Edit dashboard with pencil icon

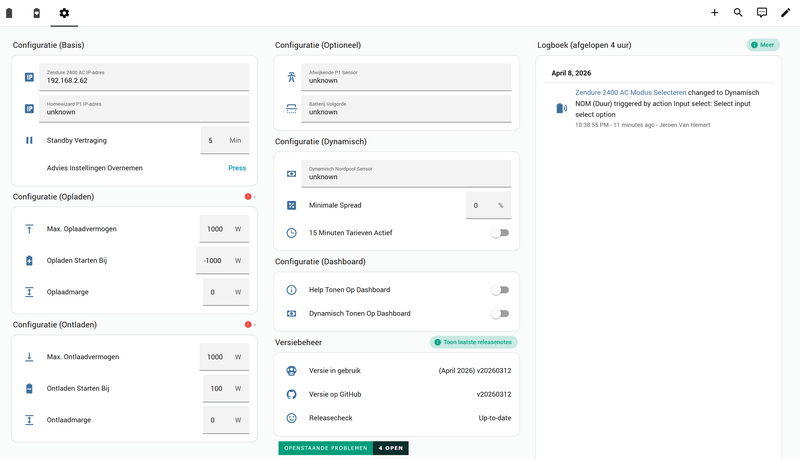(785, 13)
